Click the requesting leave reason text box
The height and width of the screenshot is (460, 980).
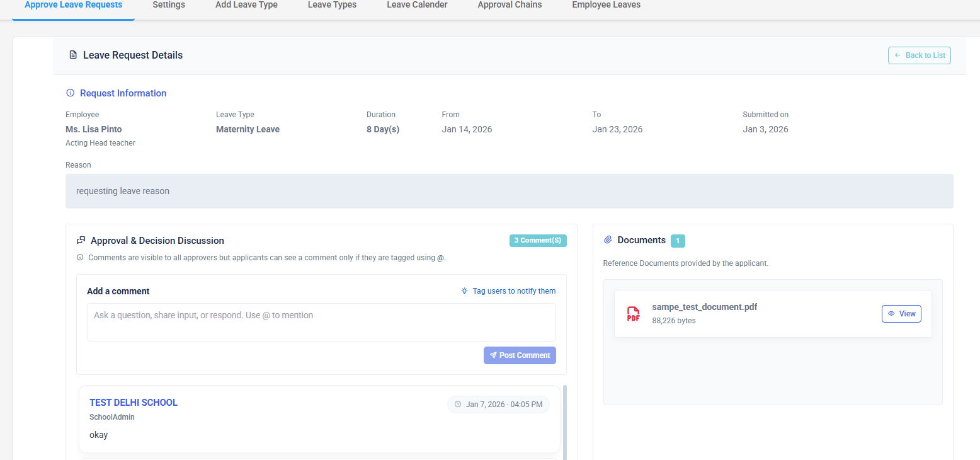click(510, 191)
